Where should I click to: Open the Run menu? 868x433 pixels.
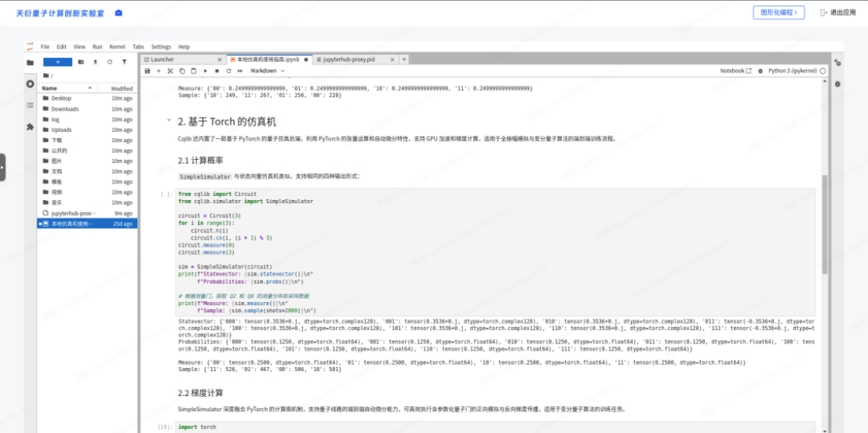(x=97, y=47)
